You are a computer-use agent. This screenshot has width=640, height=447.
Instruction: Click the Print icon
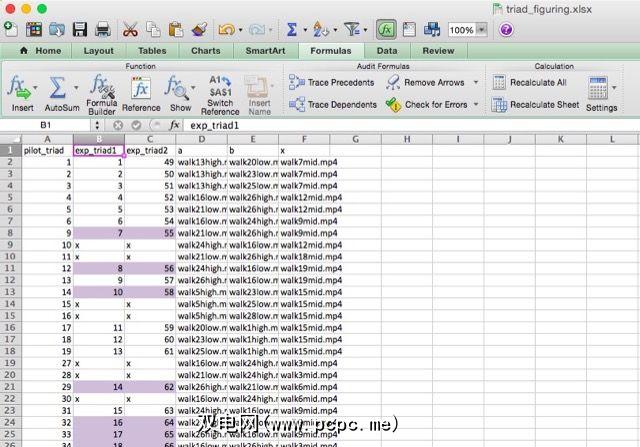103,29
